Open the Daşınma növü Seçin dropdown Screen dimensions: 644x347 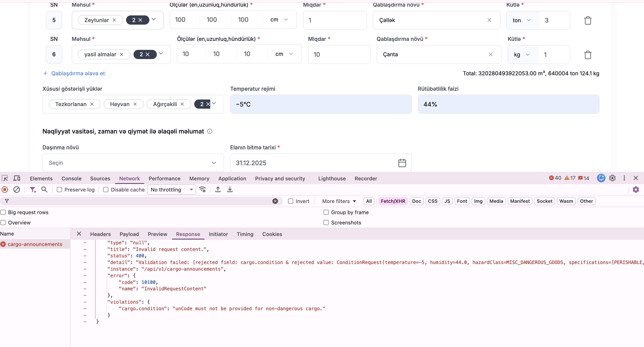(133, 163)
